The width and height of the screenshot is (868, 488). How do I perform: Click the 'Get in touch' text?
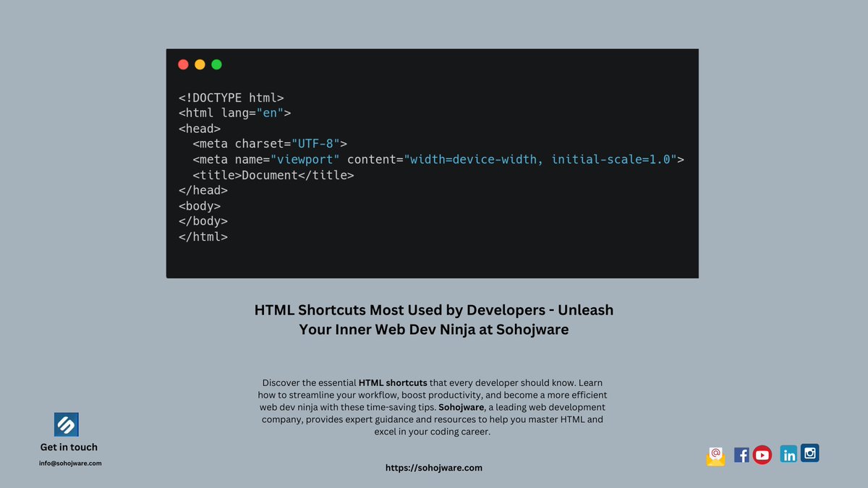pyautogui.click(x=69, y=447)
